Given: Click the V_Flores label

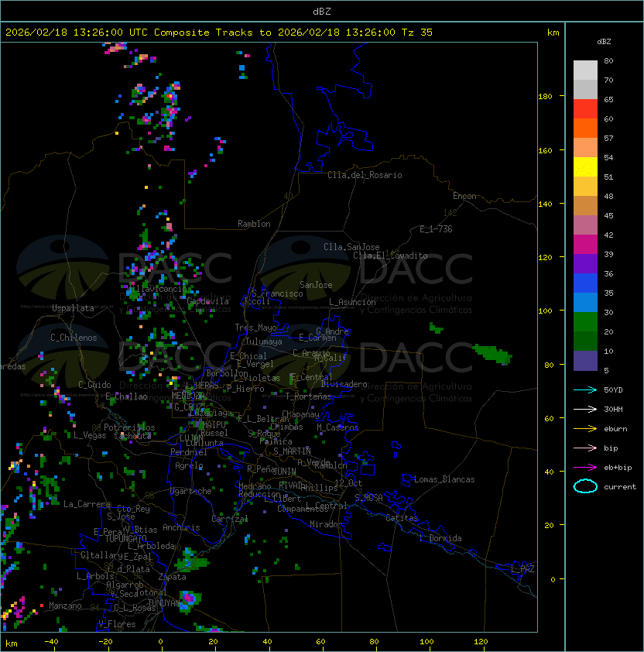Looking at the screenshot, I should pyautogui.click(x=117, y=624).
